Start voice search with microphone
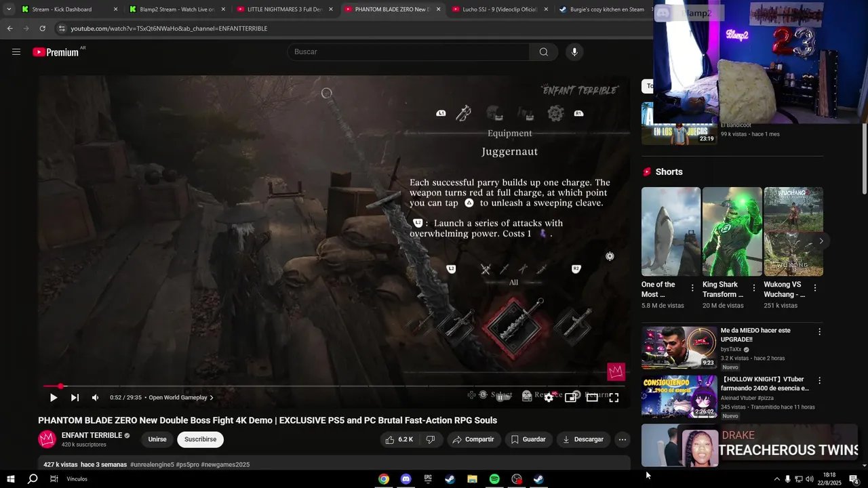 tap(574, 52)
